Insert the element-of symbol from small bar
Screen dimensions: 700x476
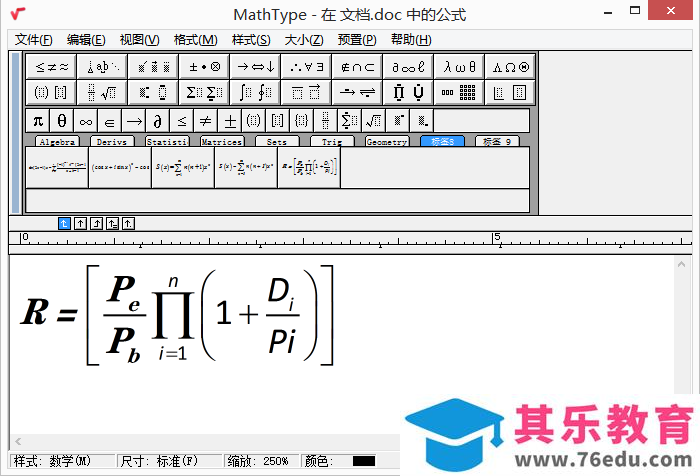tap(110, 121)
